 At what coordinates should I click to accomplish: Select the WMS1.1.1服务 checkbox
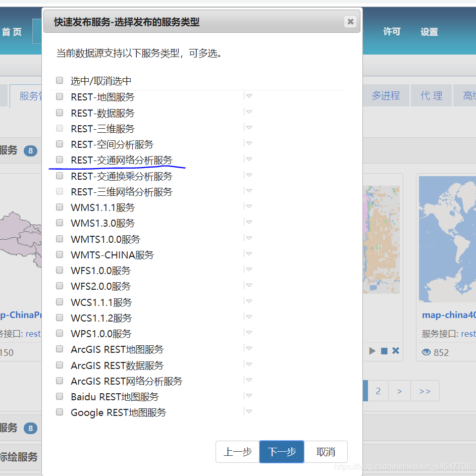[x=60, y=207]
